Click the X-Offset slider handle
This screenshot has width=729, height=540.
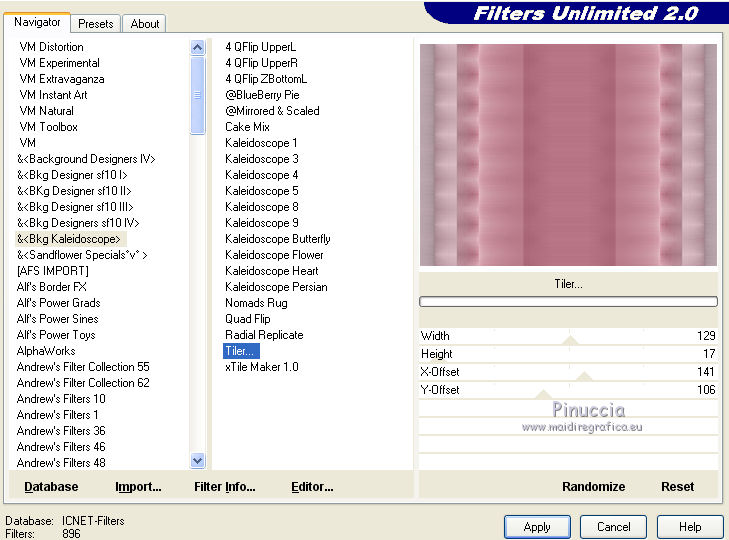(584, 376)
